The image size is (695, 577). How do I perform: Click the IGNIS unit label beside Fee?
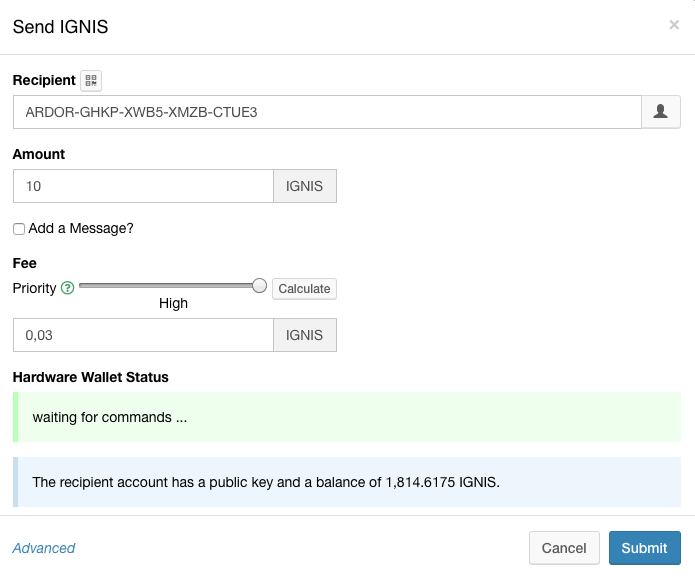tap(305, 335)
